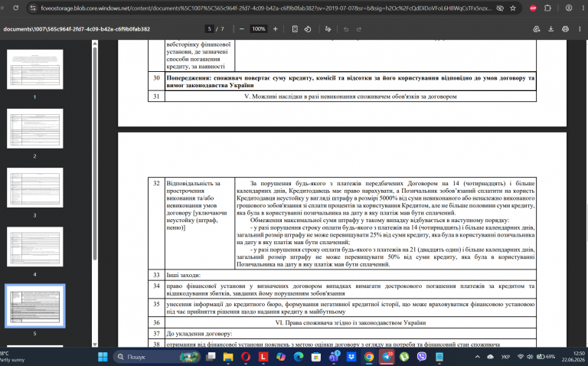Click row 33 text 'Інші заходи:'

pyautogui.click(x=184, y=275)
